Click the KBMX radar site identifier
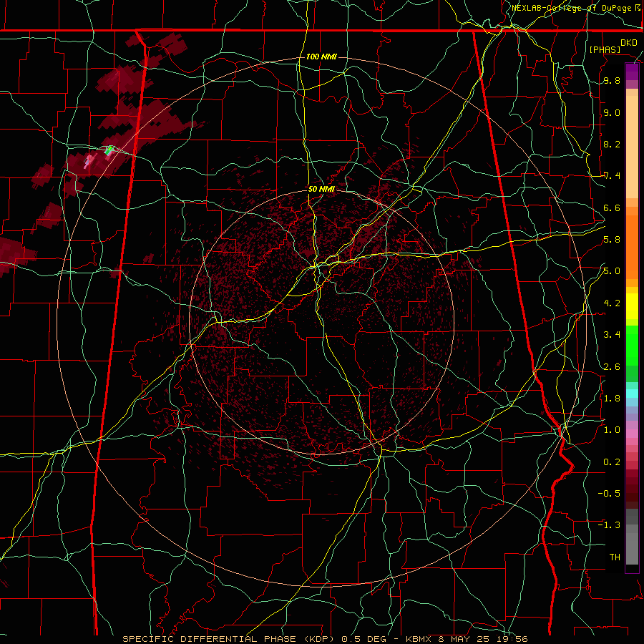 419,639
